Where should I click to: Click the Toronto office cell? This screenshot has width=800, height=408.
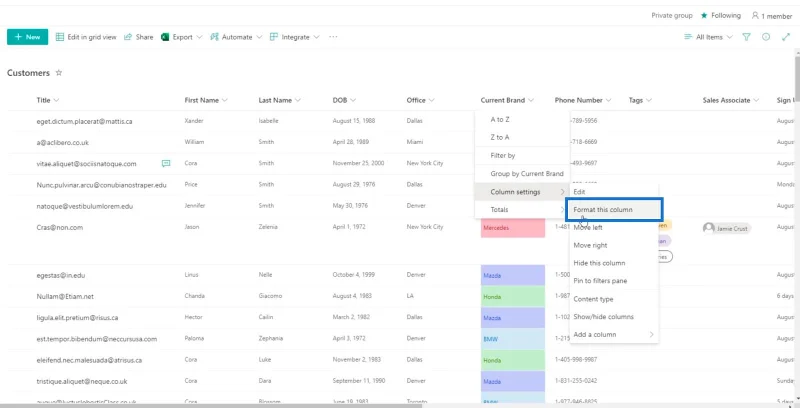[417, 402]
